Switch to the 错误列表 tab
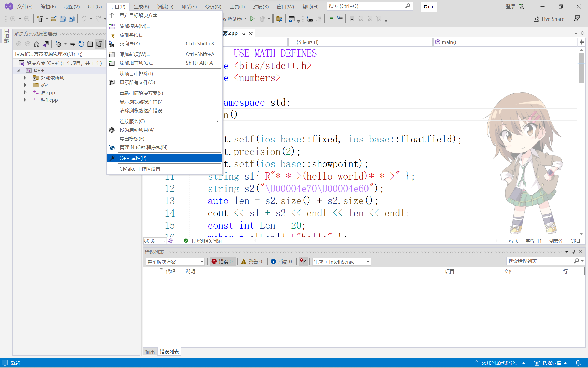The height and width of the screenshot is (368, 588). [169, 352]
